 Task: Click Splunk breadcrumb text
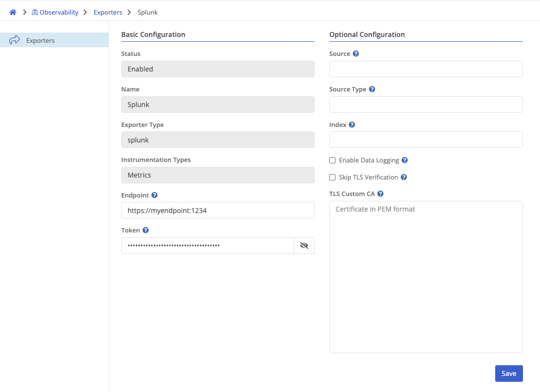point(148,12)
